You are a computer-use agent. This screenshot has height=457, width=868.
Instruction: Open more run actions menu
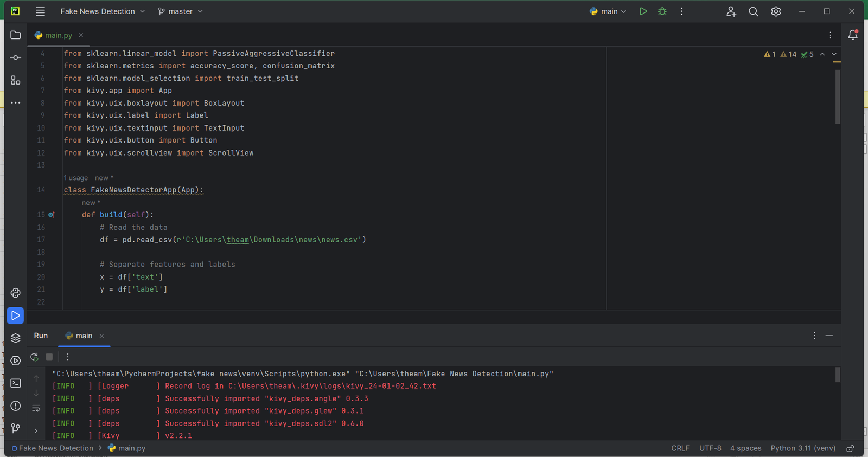tap(682, 11)
